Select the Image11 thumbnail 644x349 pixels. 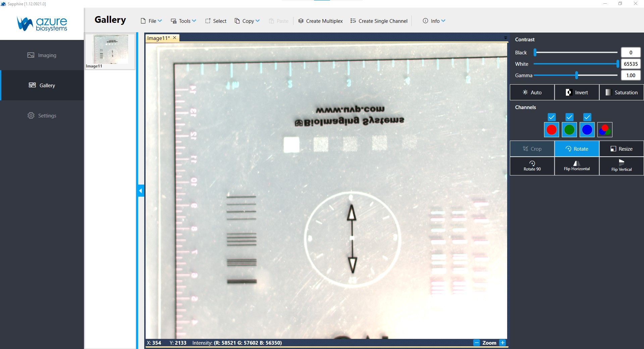click(x=110, y=50)
